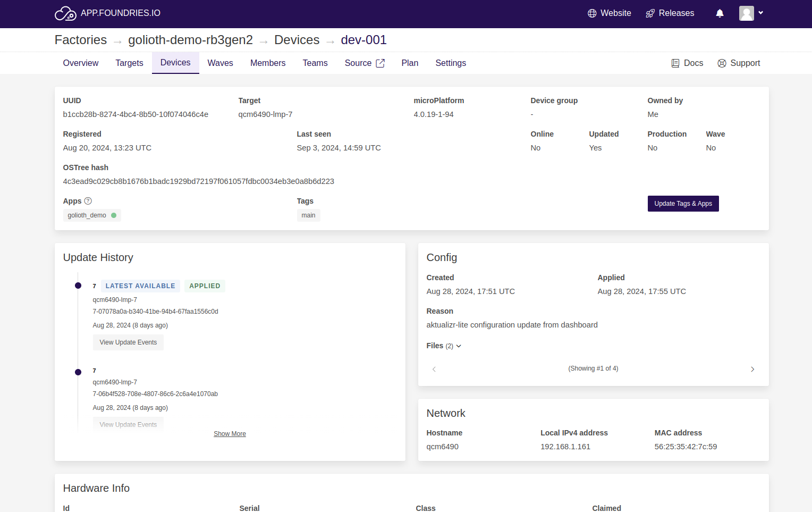
Task: Click Factories breadcrumb link
Action: (81, 40)
